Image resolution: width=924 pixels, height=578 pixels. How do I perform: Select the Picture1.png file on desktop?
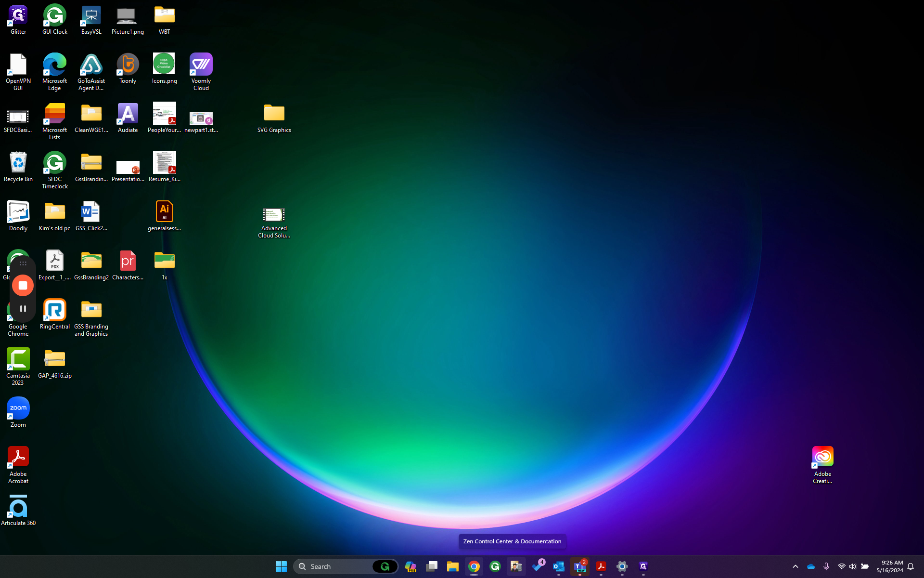(x=128, y=20)
